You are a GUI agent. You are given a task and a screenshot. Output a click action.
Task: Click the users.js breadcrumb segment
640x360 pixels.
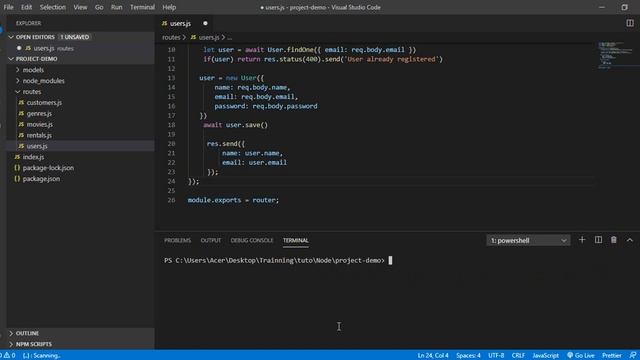pyautogui.click(x=209, y=37)
